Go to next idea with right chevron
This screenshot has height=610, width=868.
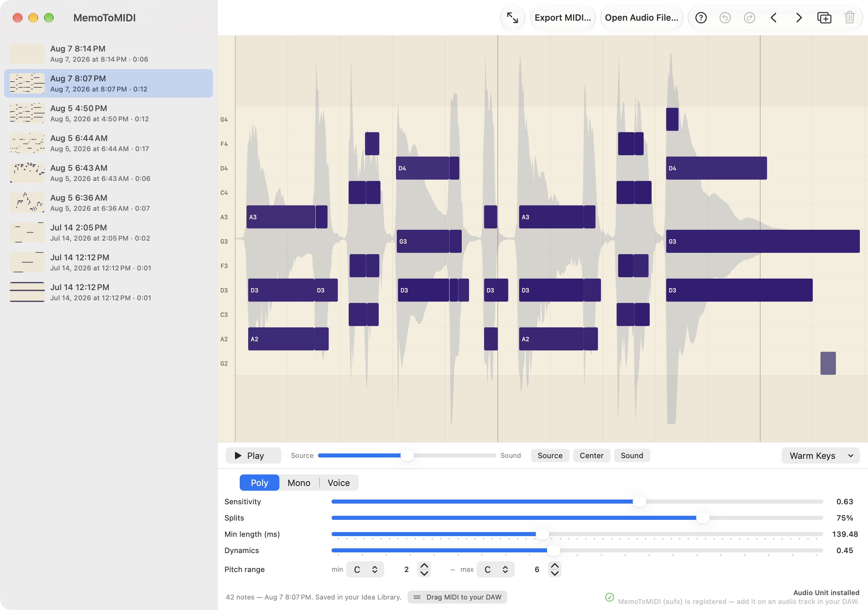(798, 18)
